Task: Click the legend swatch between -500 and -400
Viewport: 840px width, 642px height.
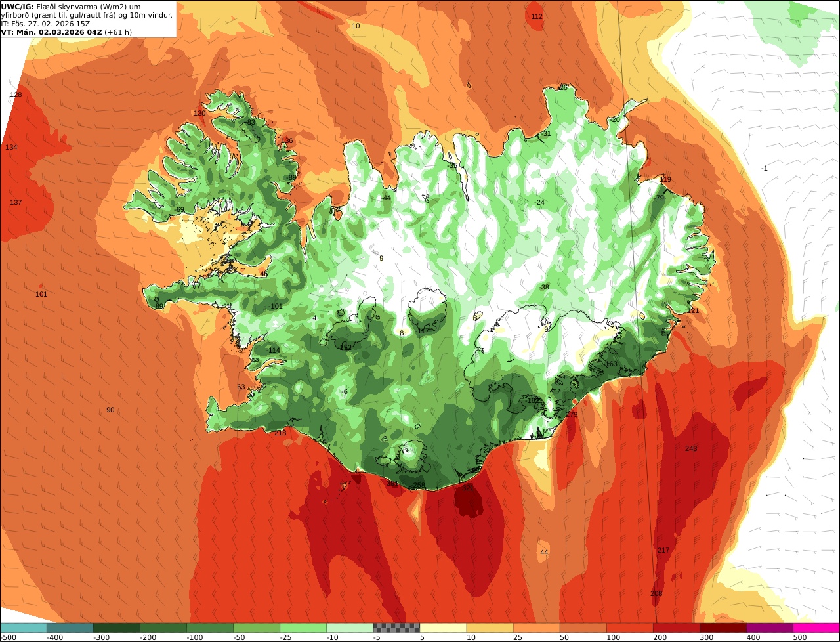Action: [x=24, y=628]
